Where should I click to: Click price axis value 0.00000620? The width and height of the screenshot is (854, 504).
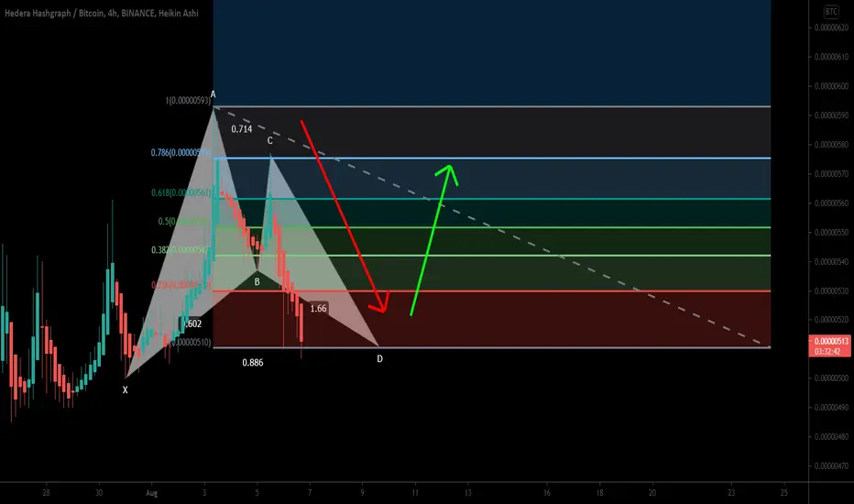tap(832, 27)
